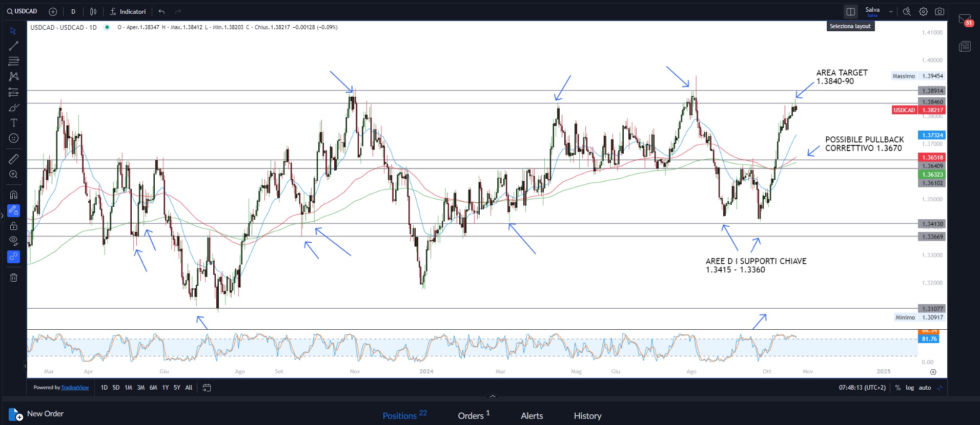Open the chart settings gear
This screenshot has height=425, width=980.
923,12
